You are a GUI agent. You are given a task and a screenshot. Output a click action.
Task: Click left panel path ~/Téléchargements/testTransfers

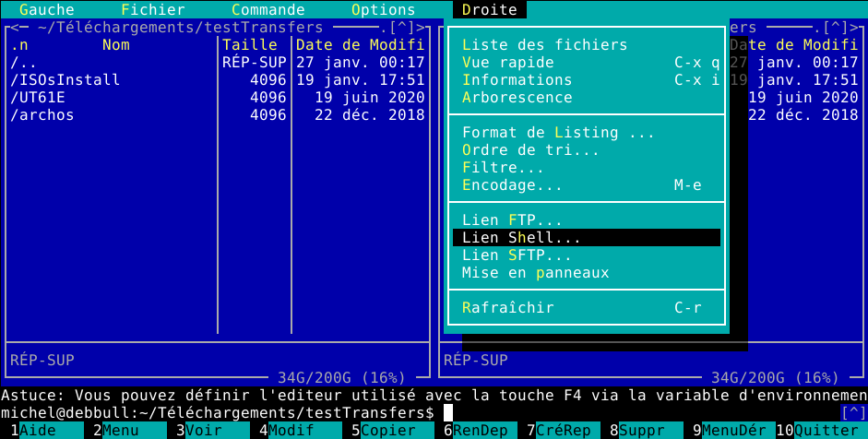click(181, 27)
